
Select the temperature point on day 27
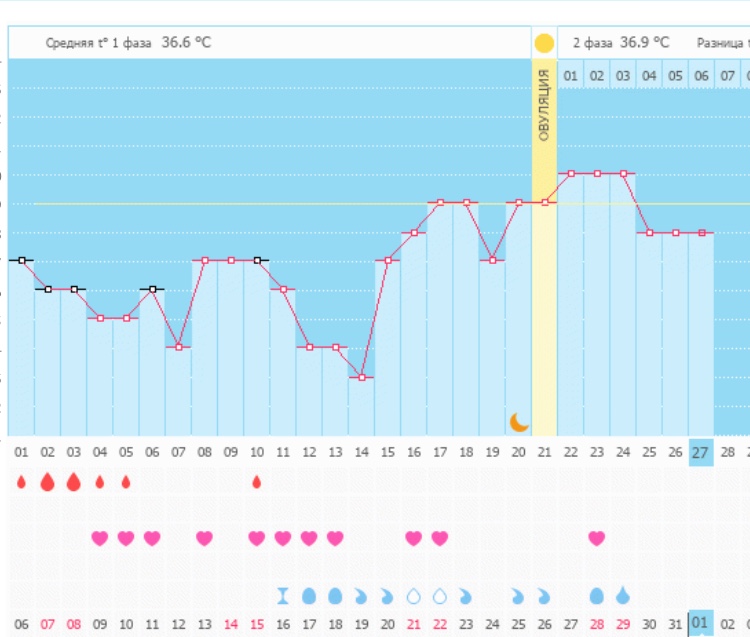702,233
